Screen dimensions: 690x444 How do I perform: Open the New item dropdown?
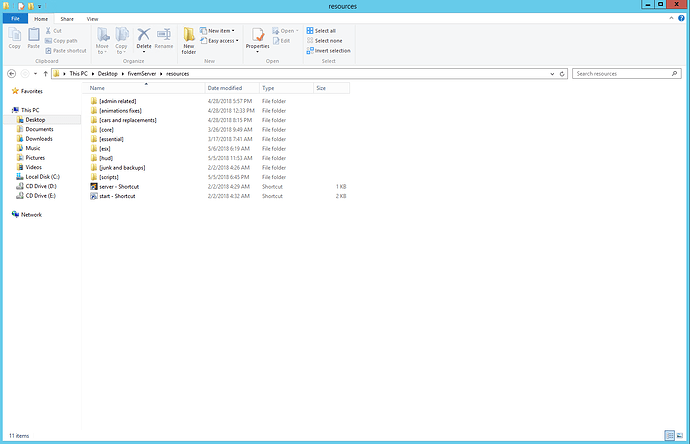click(x=217, y=31)
